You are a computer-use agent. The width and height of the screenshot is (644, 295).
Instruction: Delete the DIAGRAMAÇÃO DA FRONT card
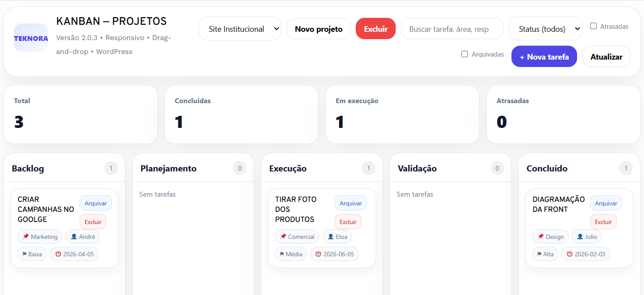pyautogui.click(x=603, y=221)
